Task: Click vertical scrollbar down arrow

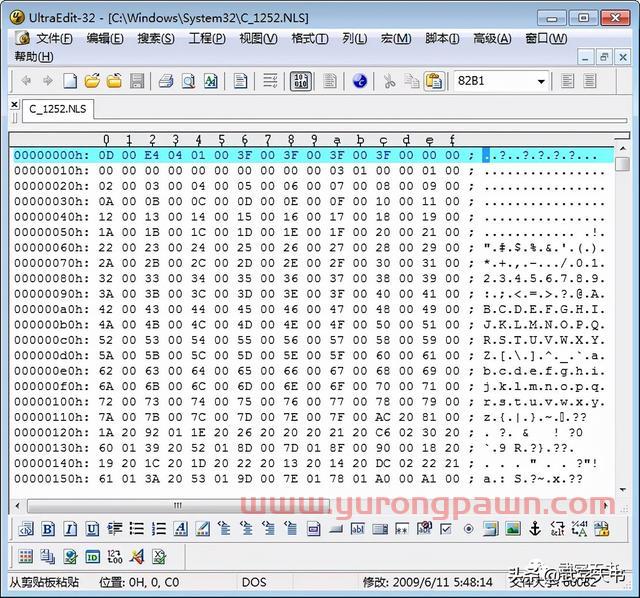Action: [622, 489]
